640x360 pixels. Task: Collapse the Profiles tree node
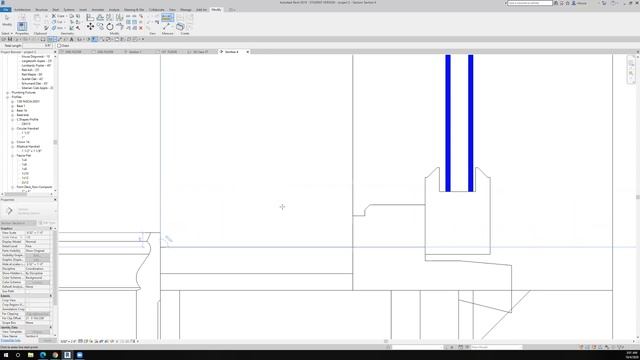click(x=8, y=97)
